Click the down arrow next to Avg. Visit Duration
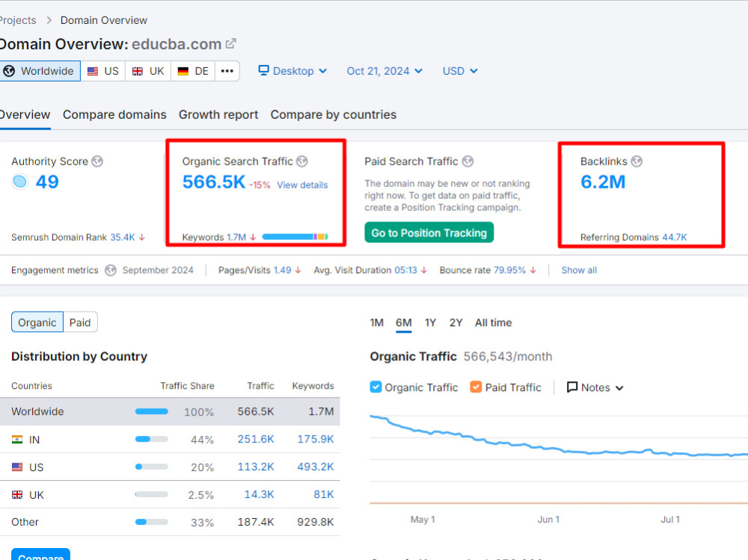 [x=423, y=270]
